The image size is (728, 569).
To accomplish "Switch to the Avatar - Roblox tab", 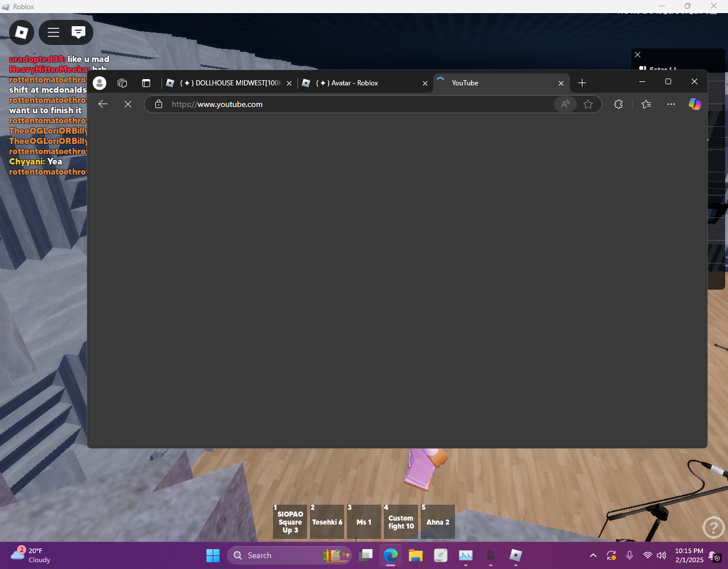I will click(365, 83).
